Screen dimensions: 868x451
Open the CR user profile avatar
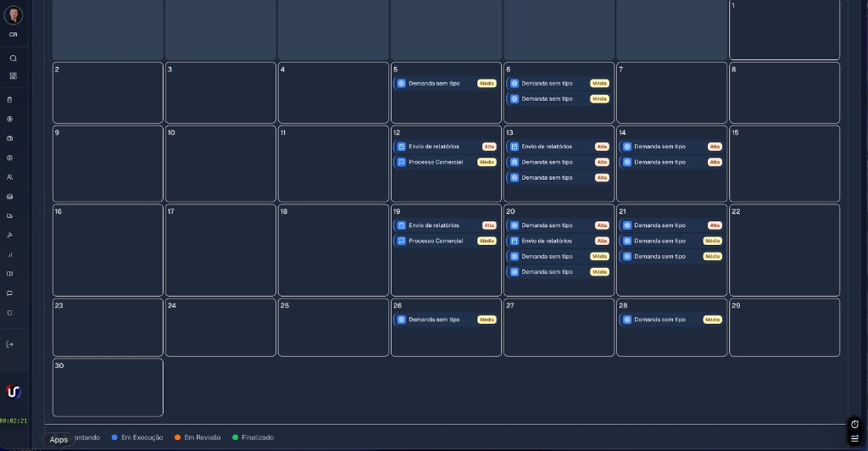pyautogui.click(x=14, y=15)
